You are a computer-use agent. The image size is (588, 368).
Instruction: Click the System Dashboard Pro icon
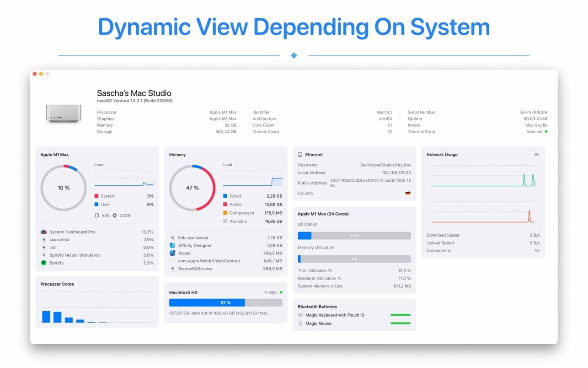coord(44,232)
